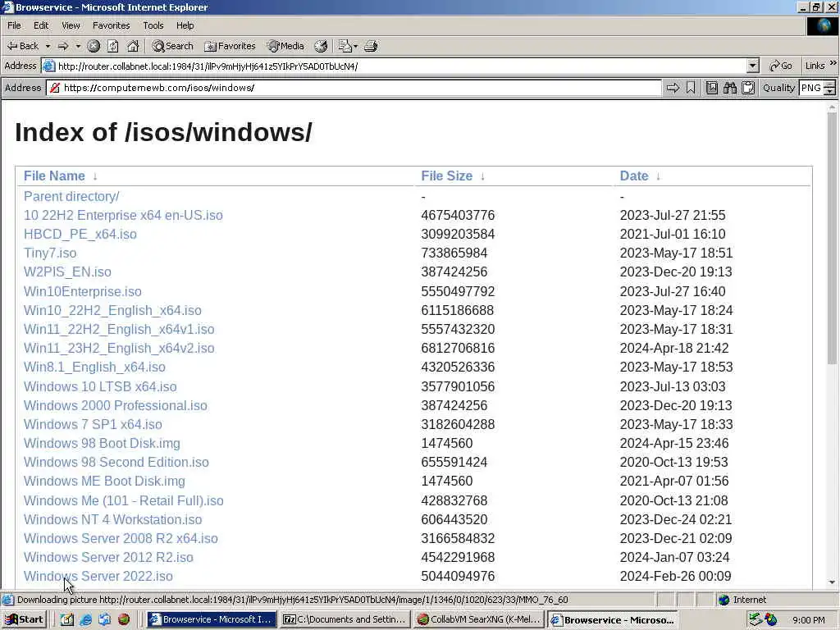Screen dimensions: 840x630
Task: Open Windows NT 4 Workstation.iso link
Action: point(112,519)
